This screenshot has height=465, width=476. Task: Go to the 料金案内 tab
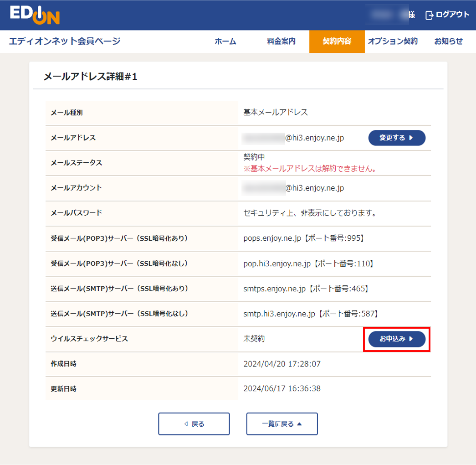coord(281,41)
